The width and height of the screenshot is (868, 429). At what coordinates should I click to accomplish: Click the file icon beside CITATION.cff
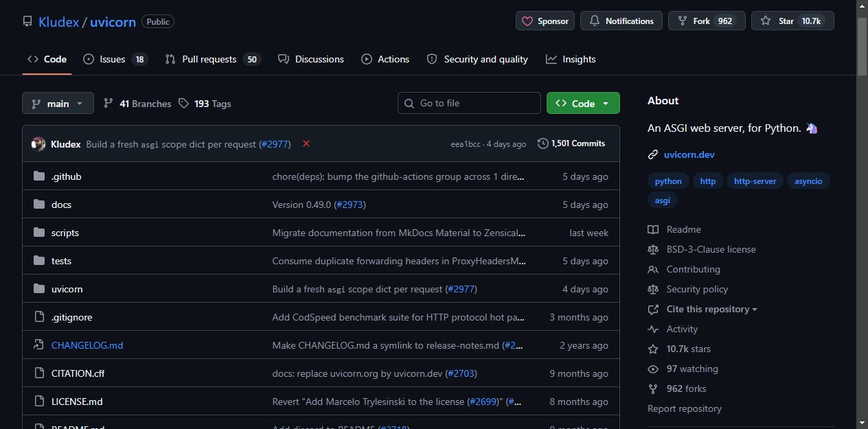[x=39, y=373]
